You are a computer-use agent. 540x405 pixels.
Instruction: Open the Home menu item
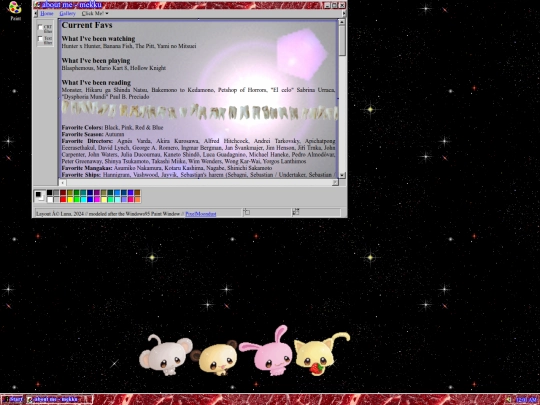click(46, 13)
